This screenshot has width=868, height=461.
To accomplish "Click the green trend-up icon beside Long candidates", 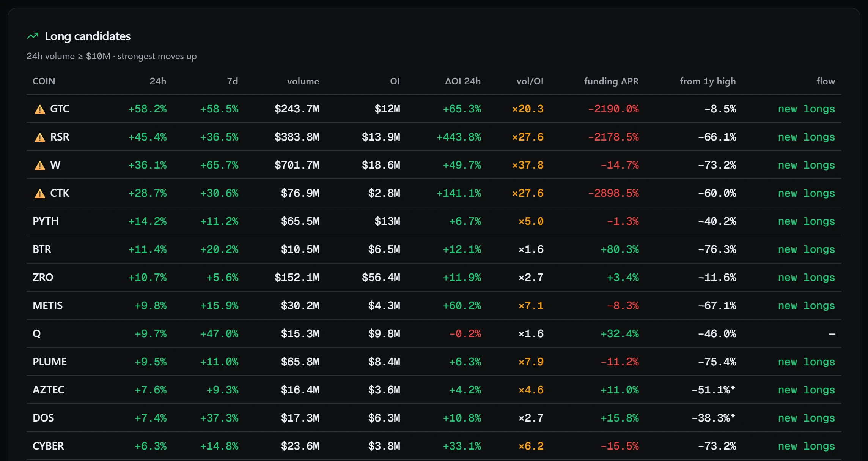I will pyautogui.click(x=33, y=36).
